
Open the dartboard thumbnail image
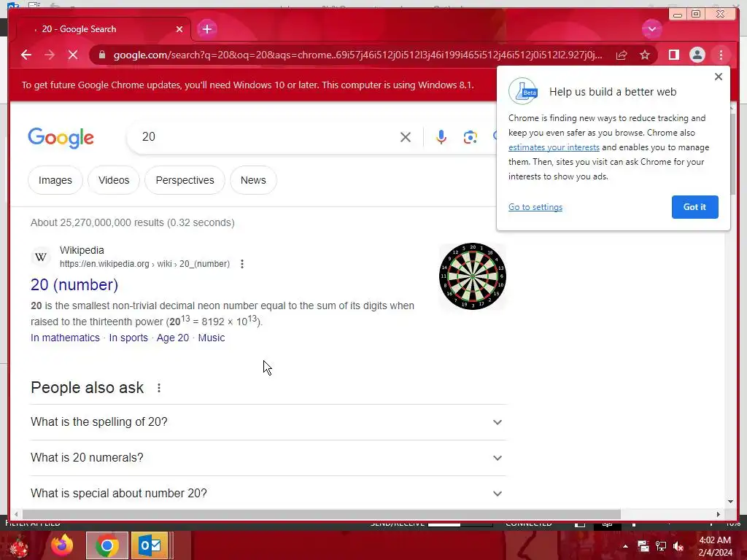(x=472, y=276)
